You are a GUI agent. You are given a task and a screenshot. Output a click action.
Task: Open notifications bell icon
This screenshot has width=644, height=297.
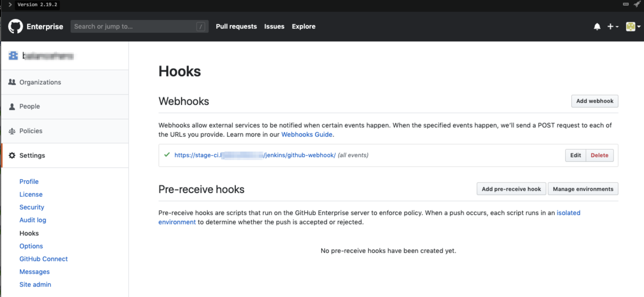[597, 27]
